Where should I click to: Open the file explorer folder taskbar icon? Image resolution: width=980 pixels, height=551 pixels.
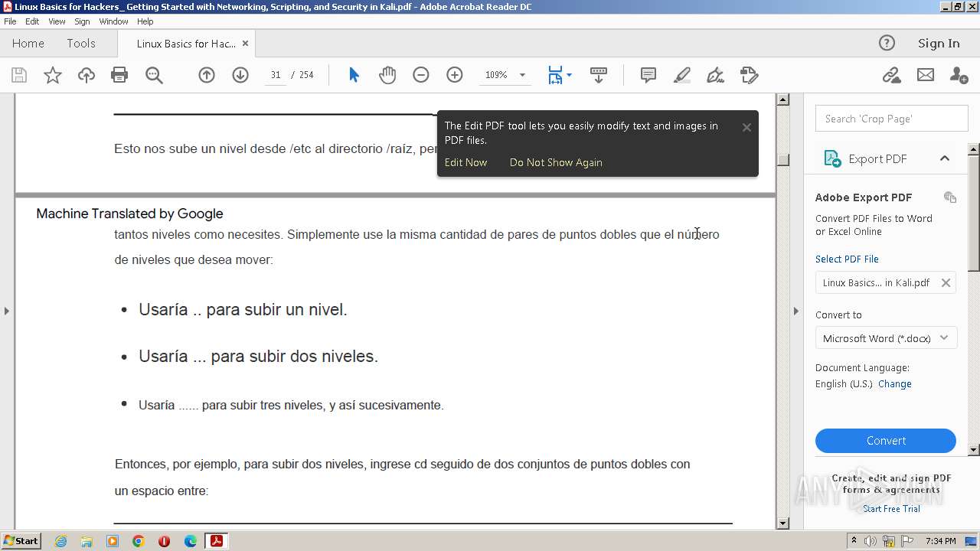click(87, 541)
